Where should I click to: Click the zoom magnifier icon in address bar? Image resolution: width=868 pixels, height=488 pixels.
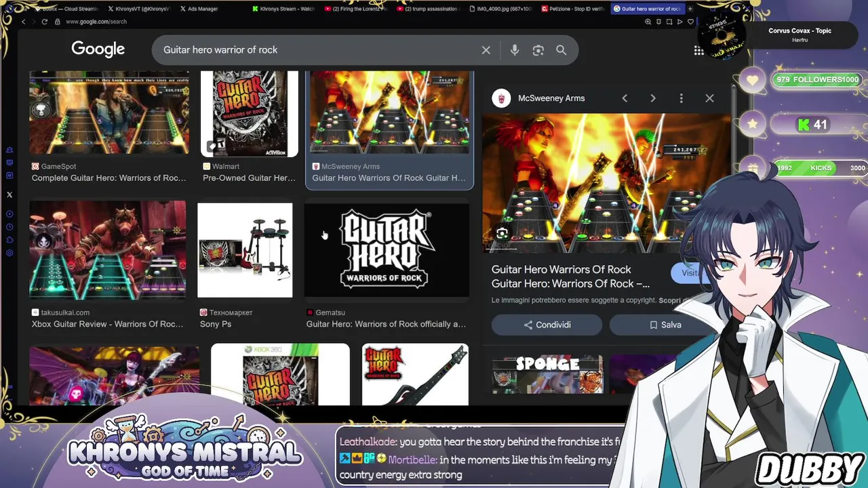648,22
